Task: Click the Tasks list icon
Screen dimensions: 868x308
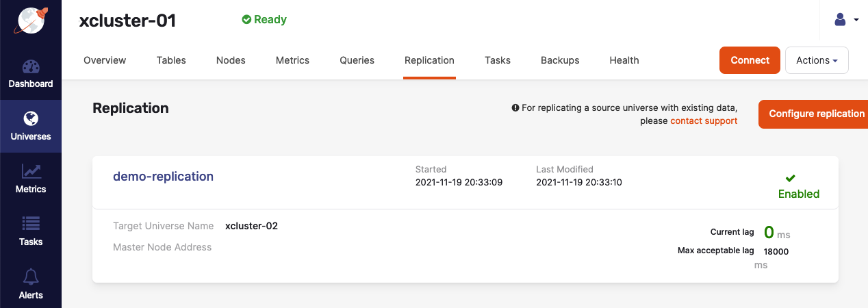Action: coord(31,224)
